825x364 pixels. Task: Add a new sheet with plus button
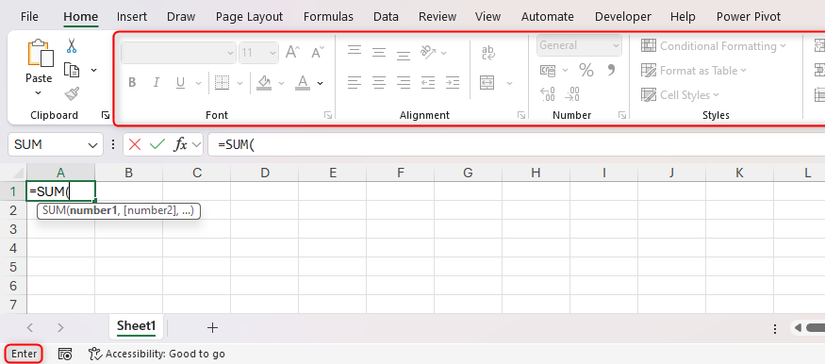coord(213,328)
